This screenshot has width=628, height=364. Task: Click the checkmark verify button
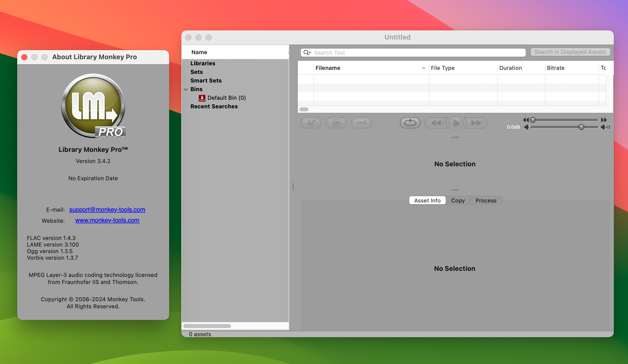click(x=311, y=123)
